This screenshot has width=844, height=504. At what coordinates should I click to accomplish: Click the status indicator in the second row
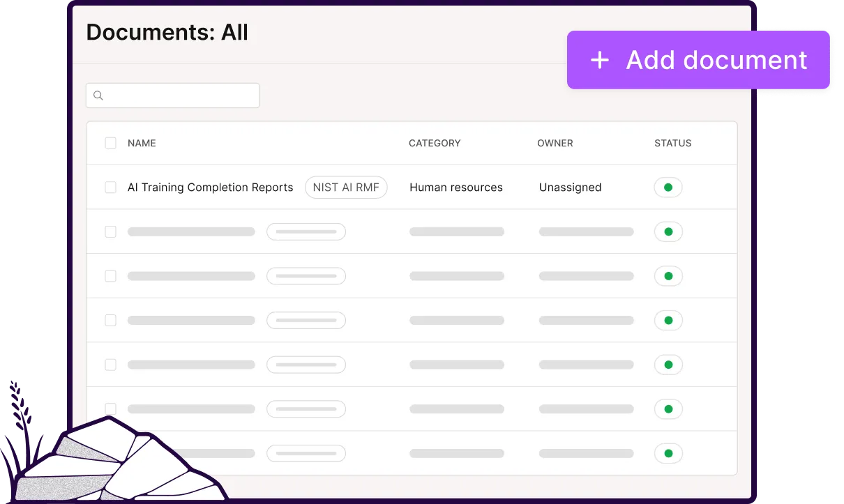tap(668, 231)
